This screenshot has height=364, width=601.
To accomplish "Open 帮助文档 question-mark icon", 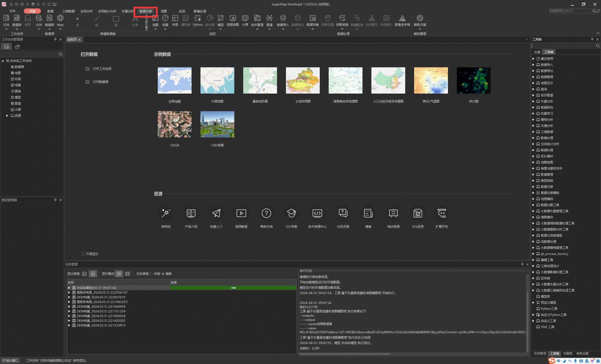I will 266,213.
